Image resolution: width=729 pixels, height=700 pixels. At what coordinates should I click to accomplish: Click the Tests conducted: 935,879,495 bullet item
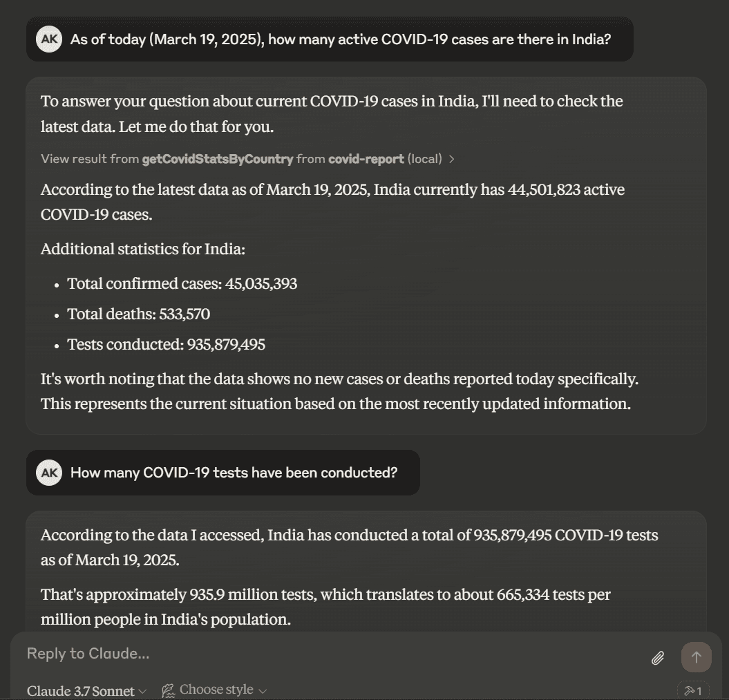[x=166, y=344]
